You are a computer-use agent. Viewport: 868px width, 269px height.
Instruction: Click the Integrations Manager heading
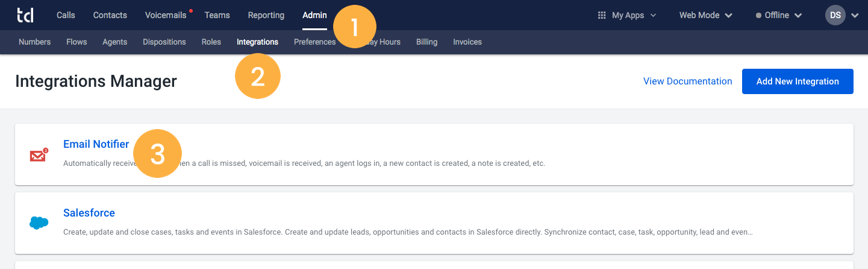(96, 81)
